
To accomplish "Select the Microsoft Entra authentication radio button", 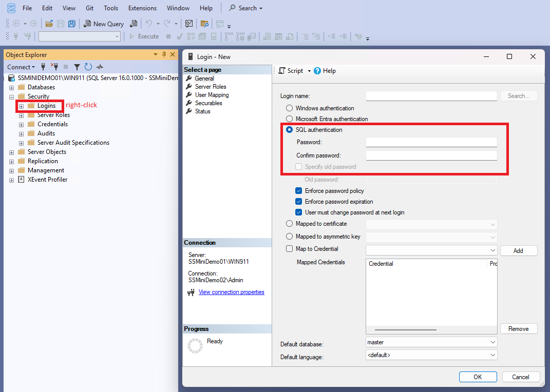I will (x=290, y=119).
